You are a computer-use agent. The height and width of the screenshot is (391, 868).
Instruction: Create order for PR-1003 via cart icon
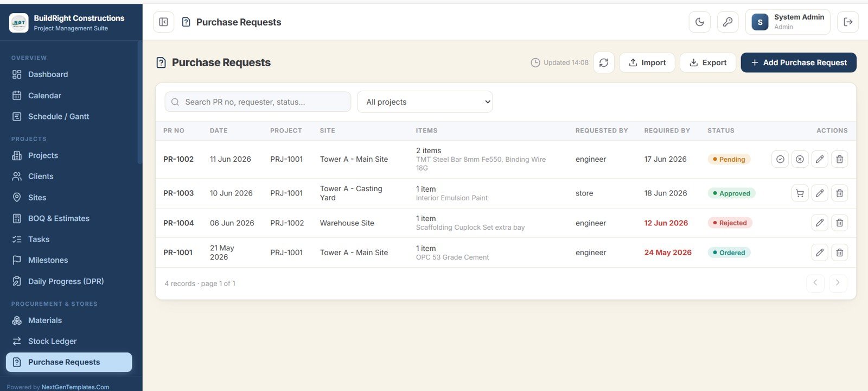tap(800, 193)
